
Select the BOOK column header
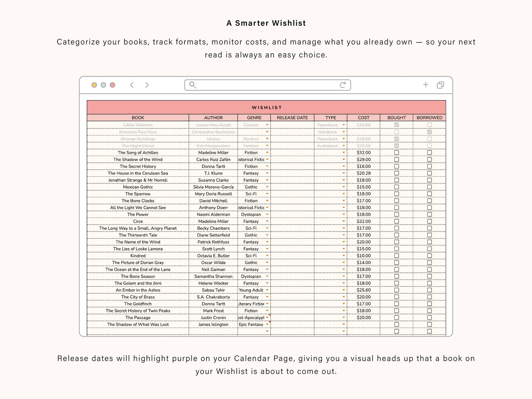138,117
